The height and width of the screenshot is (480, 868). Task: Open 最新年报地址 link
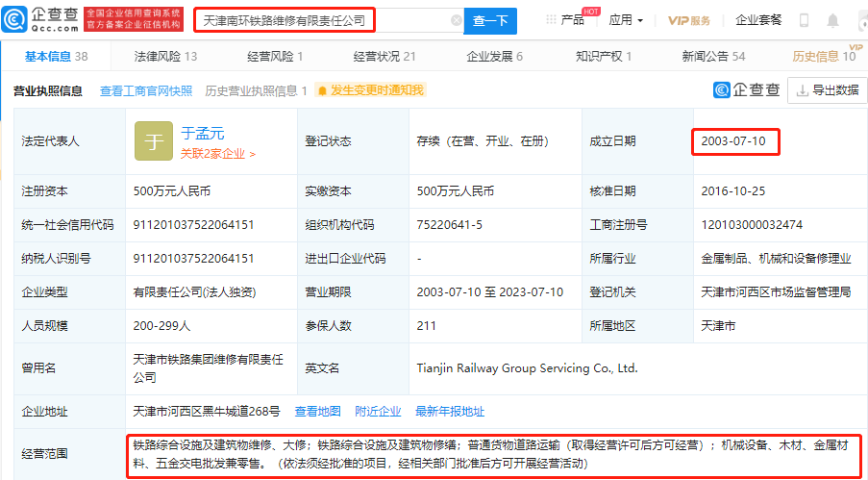(x=450, y=412)
